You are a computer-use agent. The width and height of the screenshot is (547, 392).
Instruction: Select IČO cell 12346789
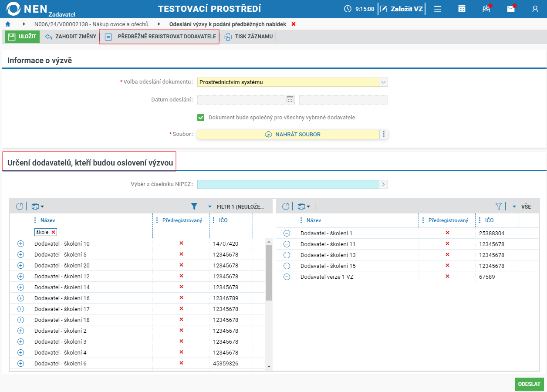[x=226, y=298]
